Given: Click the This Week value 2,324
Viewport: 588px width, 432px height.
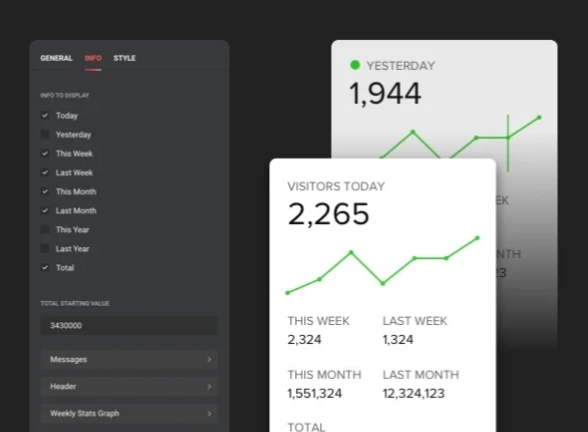Looking at the screenshot, I should [x=304, y=340].
